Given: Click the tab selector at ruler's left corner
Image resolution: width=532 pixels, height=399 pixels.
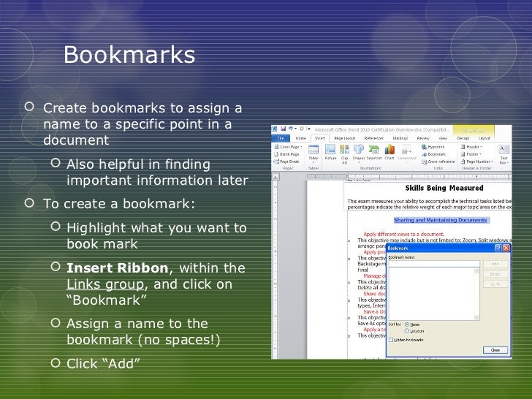Looking at the screenshot, I should pyautogui.click(x=275, y=176).
